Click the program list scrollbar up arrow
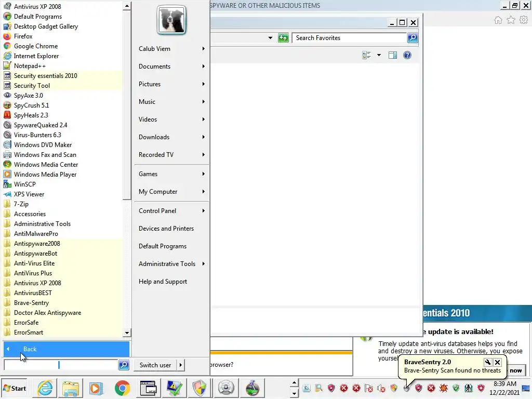The width and height of the screenshot is (532, 399). click(x=127, y=6)
